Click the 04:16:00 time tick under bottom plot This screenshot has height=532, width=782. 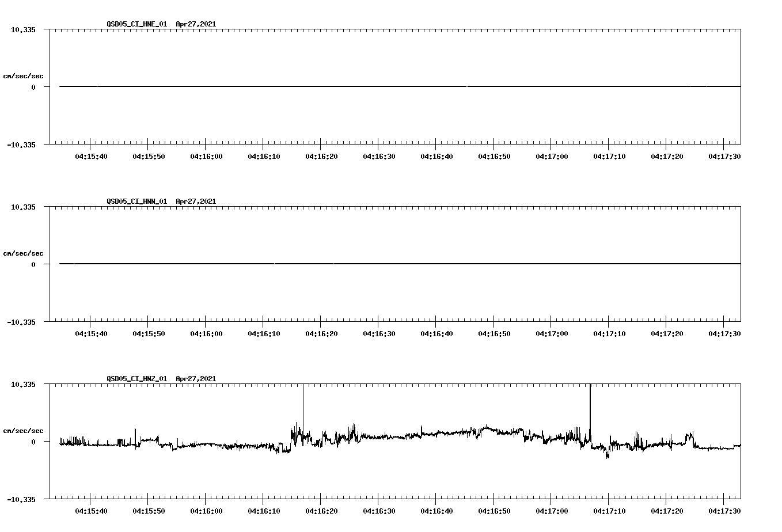click(x=206, y=510)
